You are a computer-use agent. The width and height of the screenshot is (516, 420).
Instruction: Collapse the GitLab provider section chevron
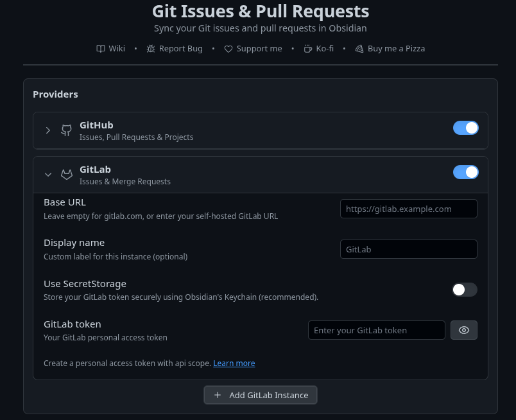point(48,175)
